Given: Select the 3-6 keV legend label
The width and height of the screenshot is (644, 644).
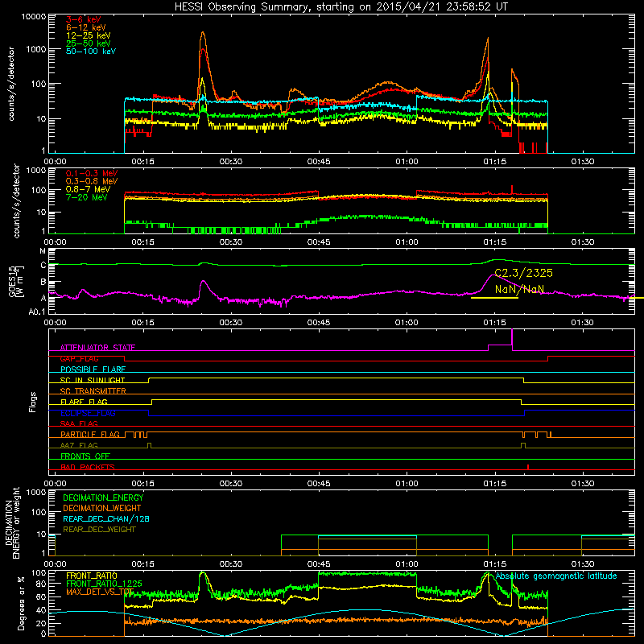Looking at the screenshot, I should 83,19.
